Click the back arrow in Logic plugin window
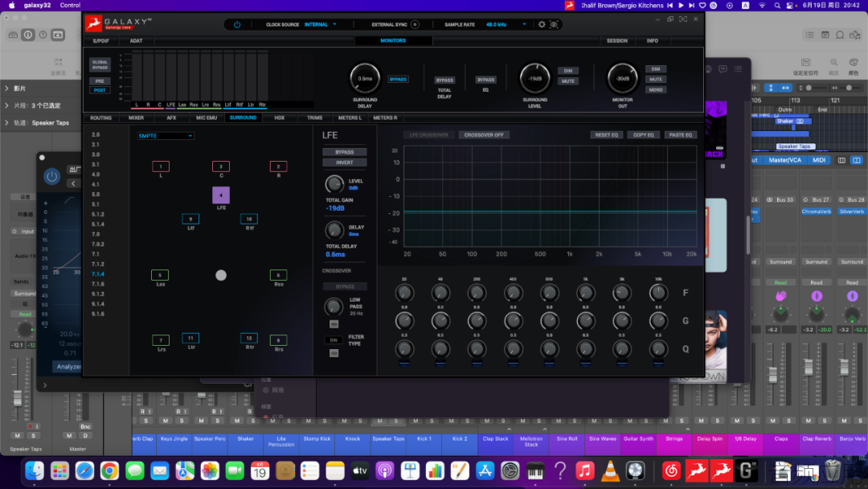This screenshot has height=489, width=868. [x=74, y=183]
